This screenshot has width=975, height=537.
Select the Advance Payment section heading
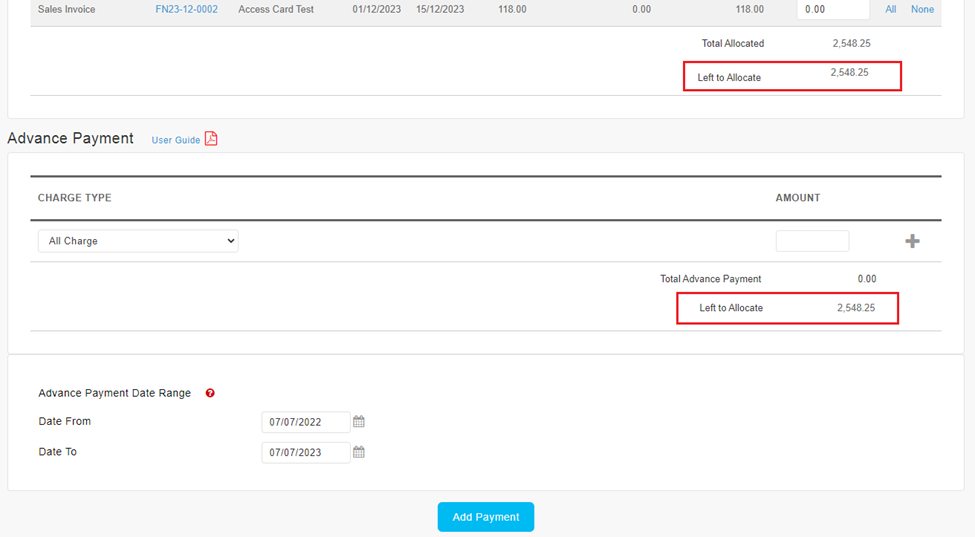[71, 138]
